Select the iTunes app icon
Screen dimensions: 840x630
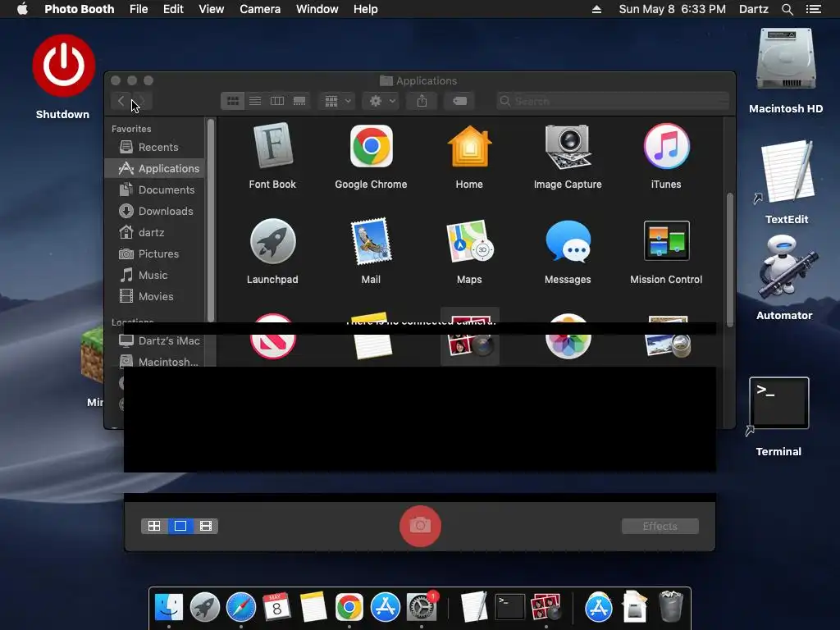[x=666, y=146]
